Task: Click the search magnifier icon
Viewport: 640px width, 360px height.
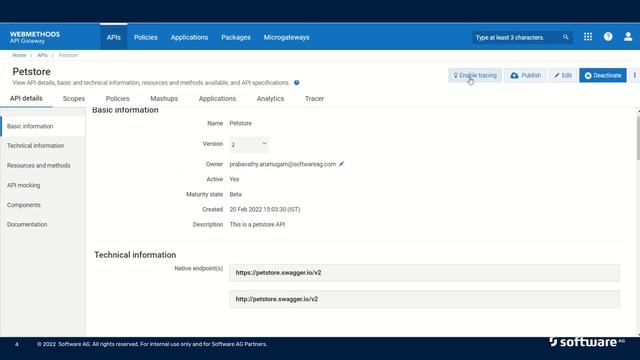Action: coord(565,37)
